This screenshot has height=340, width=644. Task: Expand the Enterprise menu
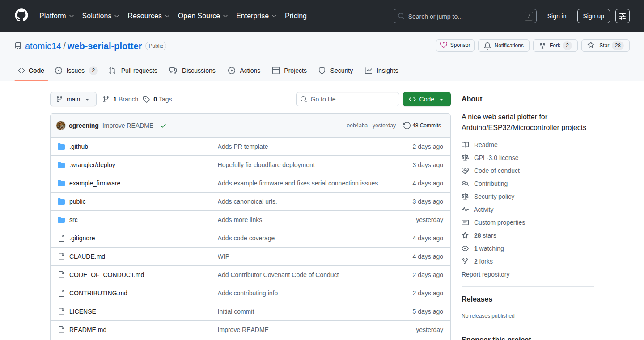pyautogui.click(x=256, y=16)
